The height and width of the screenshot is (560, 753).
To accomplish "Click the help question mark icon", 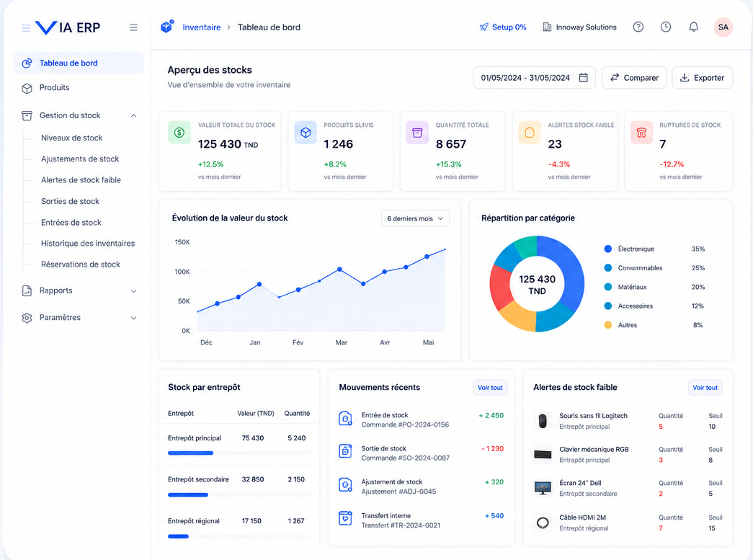I will (x=638, y=27).
